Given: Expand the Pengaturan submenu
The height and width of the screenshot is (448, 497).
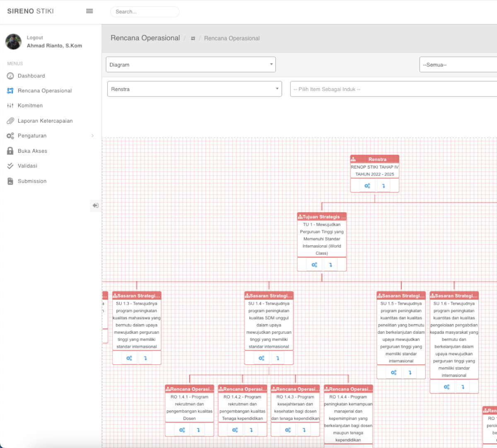Looking at the screenshot, I should [51, 136].
